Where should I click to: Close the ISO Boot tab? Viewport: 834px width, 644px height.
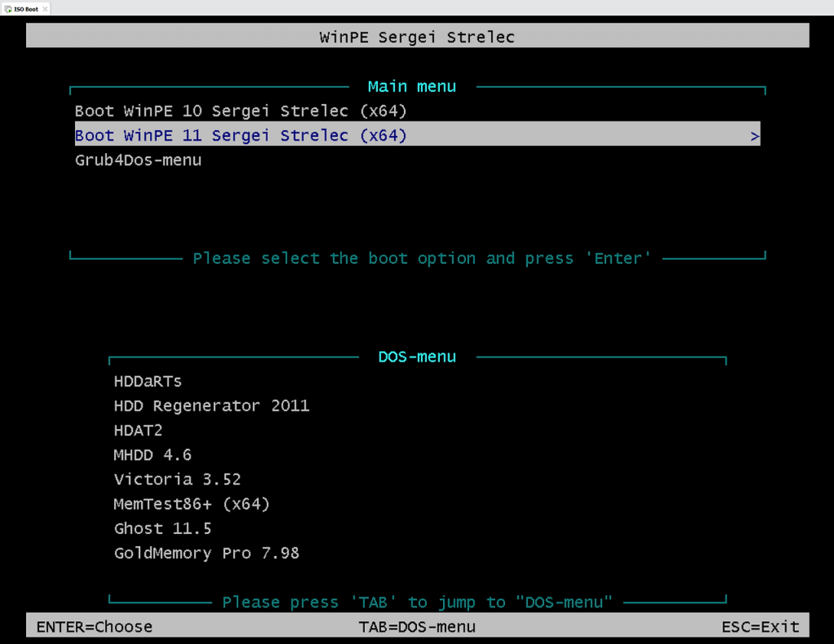(45, 8)
